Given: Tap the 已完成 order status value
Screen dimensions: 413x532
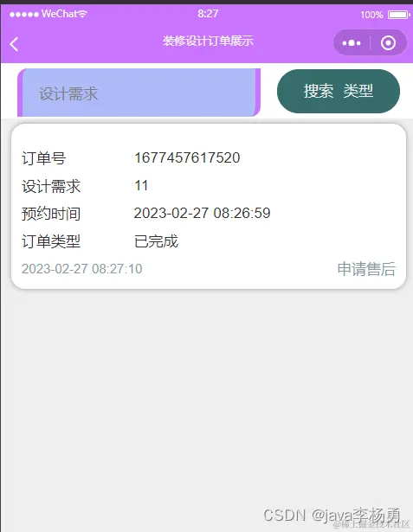Looking at the screenshot, I should click(156, 241).
